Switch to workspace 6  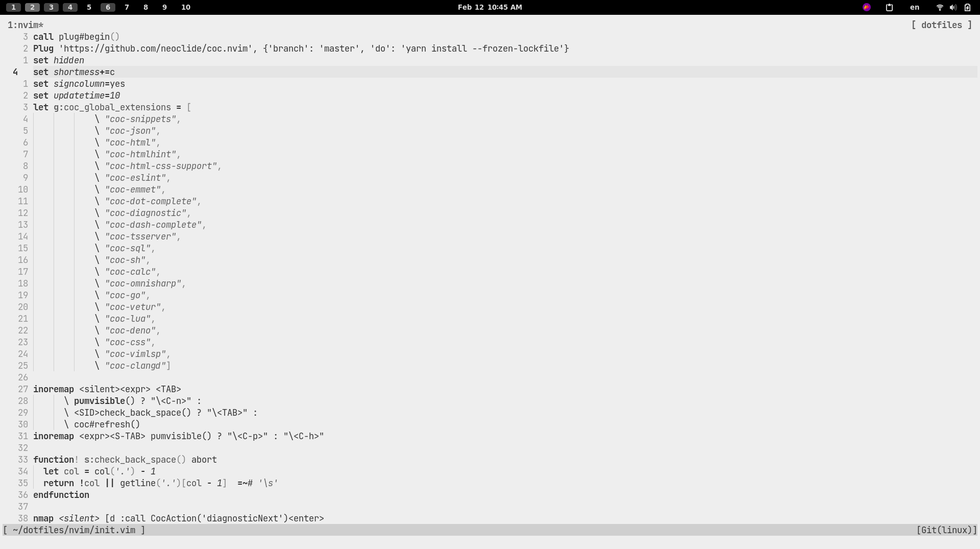pyautogui.click(x=108, y=7)
